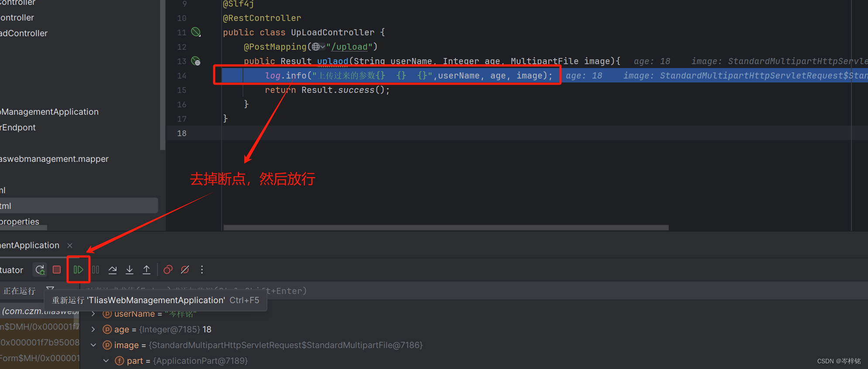This screenshot has width=868, height=369.
Task: Select the com.czm stack frame
Action: click(x=40, y=311)
